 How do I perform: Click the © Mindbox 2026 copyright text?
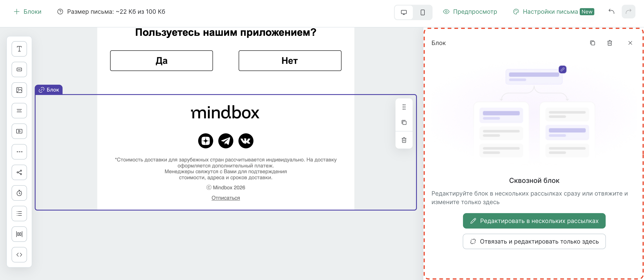click(x=226, y=188)
